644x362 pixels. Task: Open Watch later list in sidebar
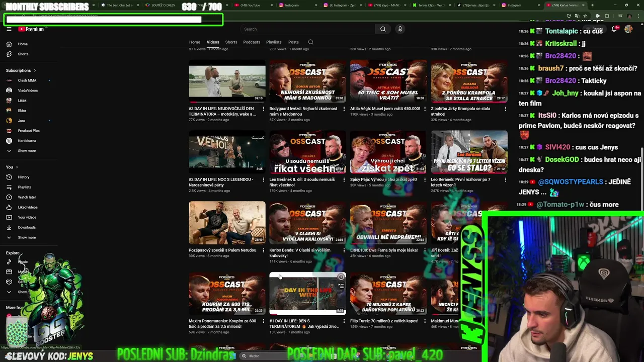click(x=28, y=197)
